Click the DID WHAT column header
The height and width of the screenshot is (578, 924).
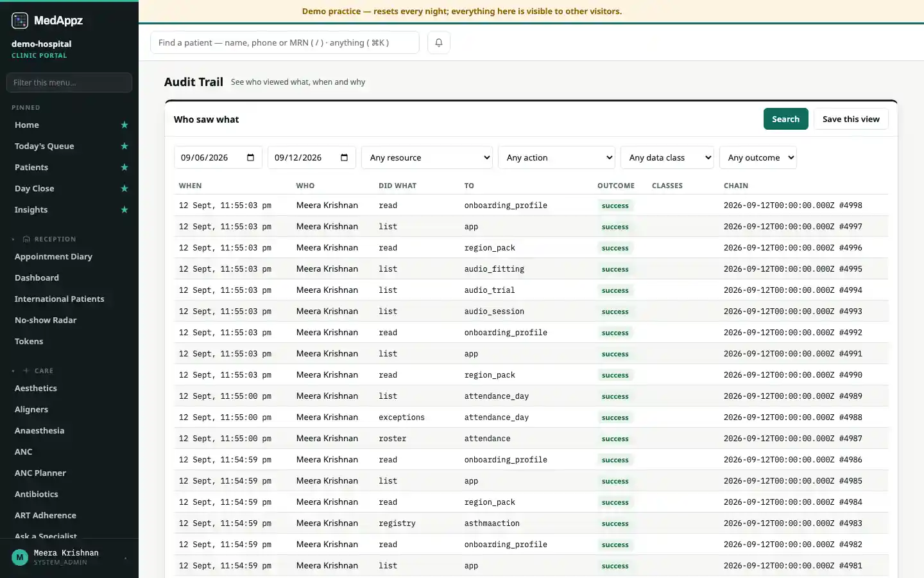pos(397,186)
